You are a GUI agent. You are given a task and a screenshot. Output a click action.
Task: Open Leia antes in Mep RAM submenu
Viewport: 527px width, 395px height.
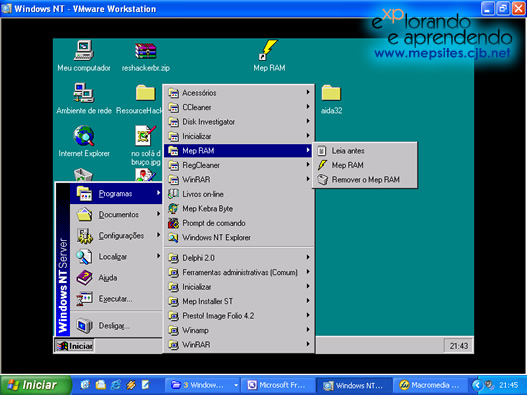[x=365, y=151]
